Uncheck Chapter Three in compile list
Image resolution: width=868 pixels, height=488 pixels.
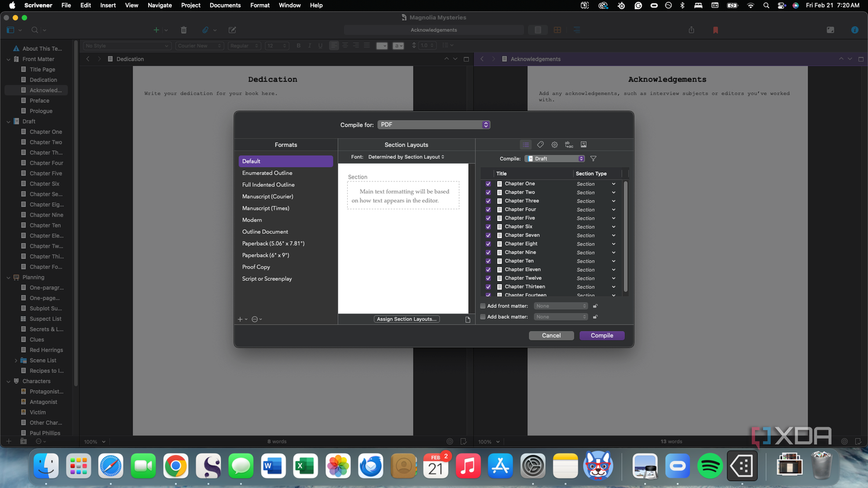488,201
